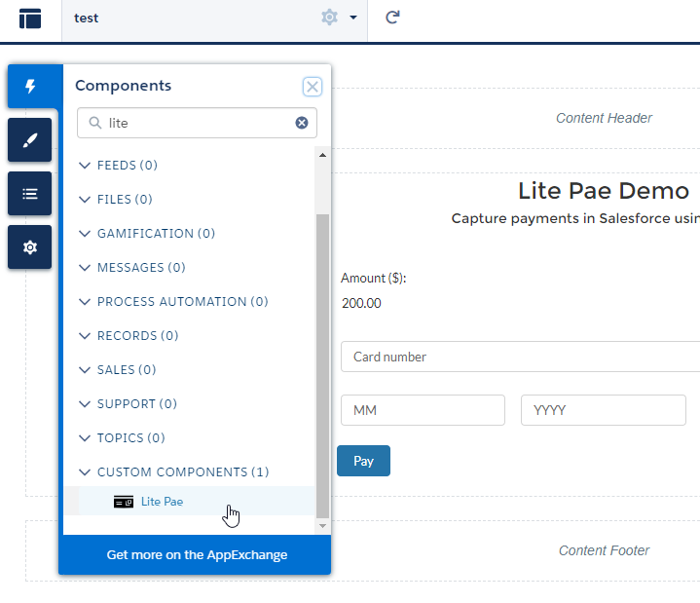
Task: Click Get more on the AppExchange
Action: point(197,554)
